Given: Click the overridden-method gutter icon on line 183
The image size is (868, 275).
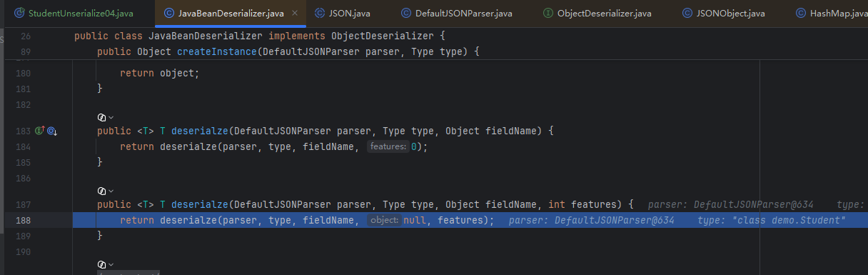Looking at the screenshot, I should point(51,131).
